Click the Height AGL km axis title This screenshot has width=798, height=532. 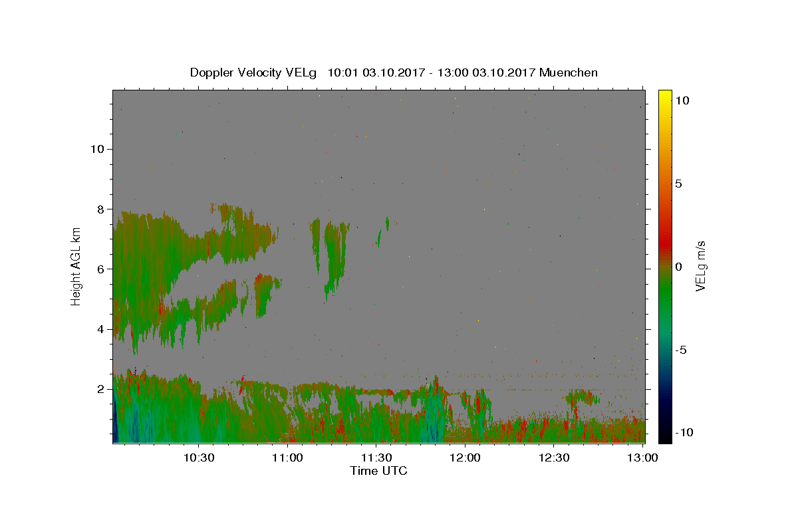tap(76, 266)
